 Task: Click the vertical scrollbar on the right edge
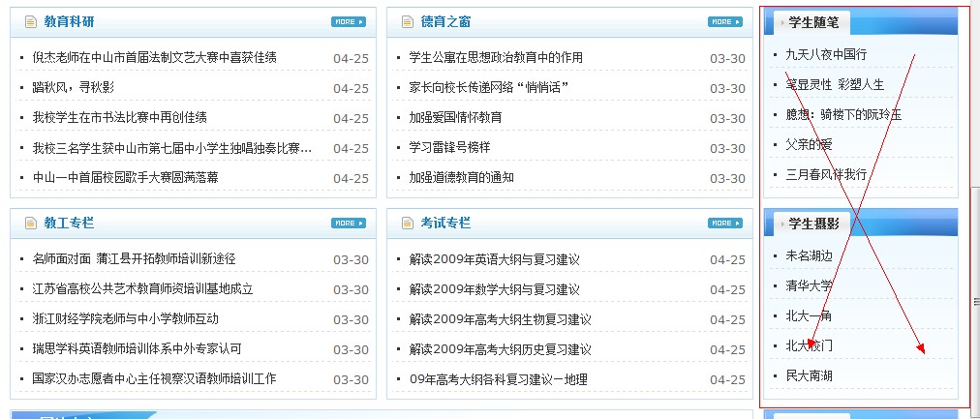pyautogui.click(x=975, y=300)
